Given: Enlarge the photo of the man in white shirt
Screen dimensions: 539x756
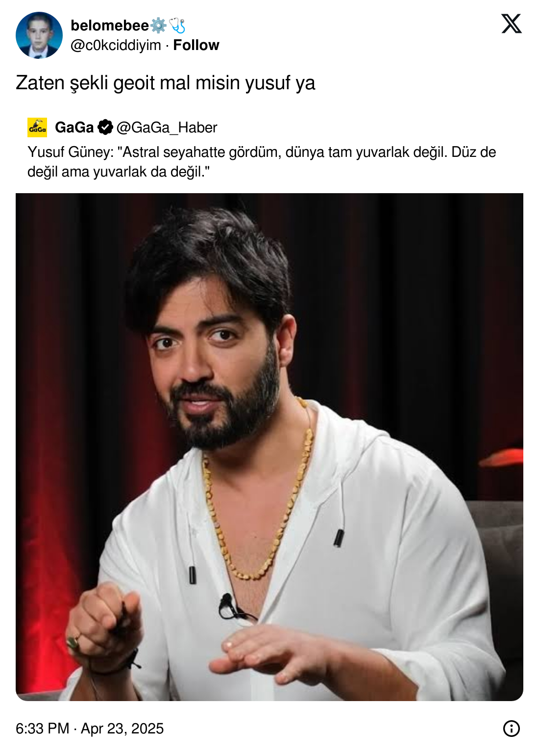Looking at the screenshot, I should [269, 447].
